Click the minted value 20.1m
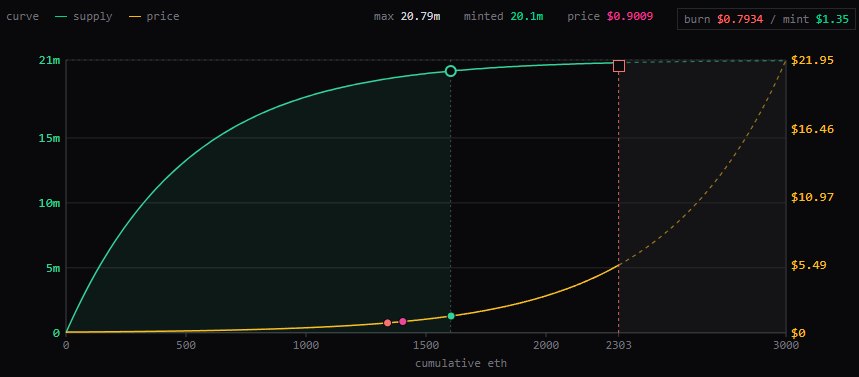Image resolution: width=859 pixels, height=377 pixels. click(x=526, y=16)
